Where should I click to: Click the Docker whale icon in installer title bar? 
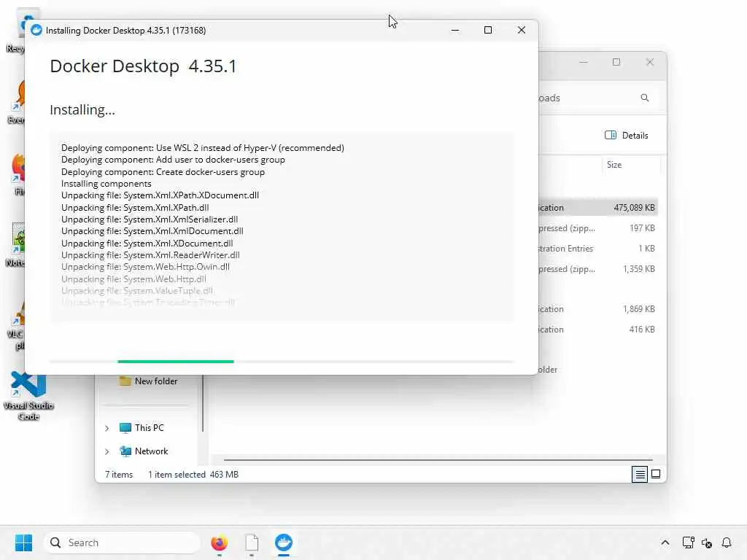pos(36,31)
